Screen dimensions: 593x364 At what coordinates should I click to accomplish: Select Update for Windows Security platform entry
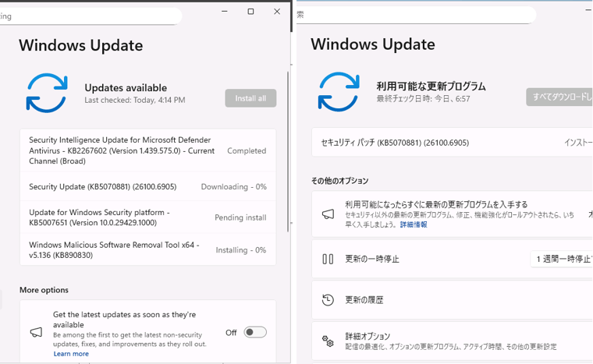(x=148, y=217)
